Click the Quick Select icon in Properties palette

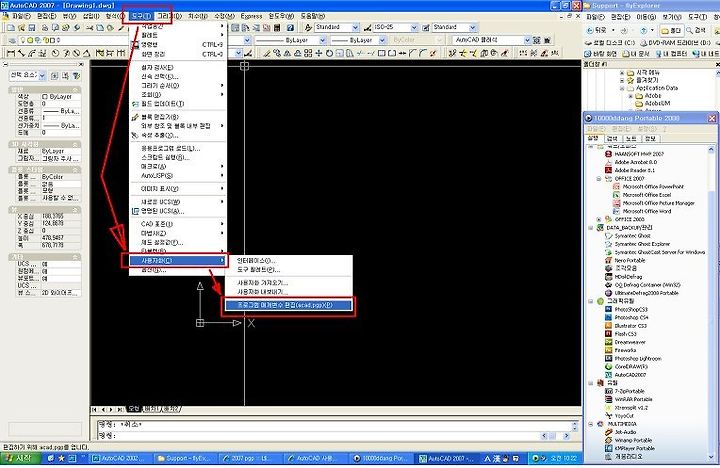point(76,75)
